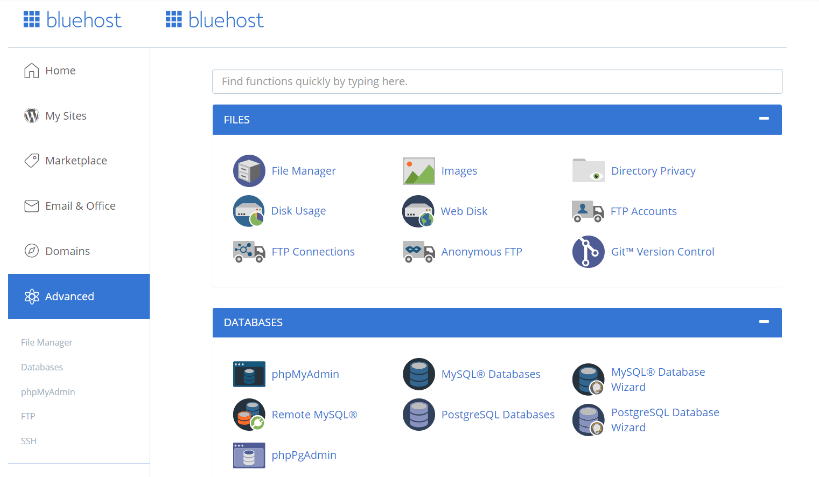The width and height of the screenshot is (819, 477).
Task: Select the Advanced menu item
Action: (79, 296)
